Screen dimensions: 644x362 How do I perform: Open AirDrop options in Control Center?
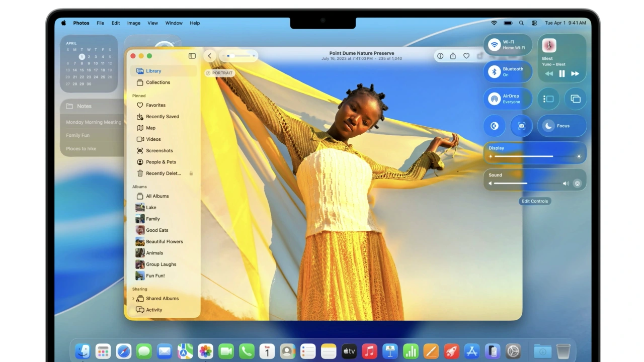click(495, 99)
